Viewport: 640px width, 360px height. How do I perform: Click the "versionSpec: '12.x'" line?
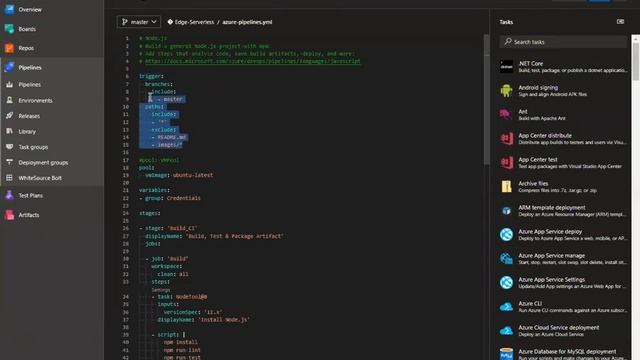pyautogui.click(x=193, y=312)
